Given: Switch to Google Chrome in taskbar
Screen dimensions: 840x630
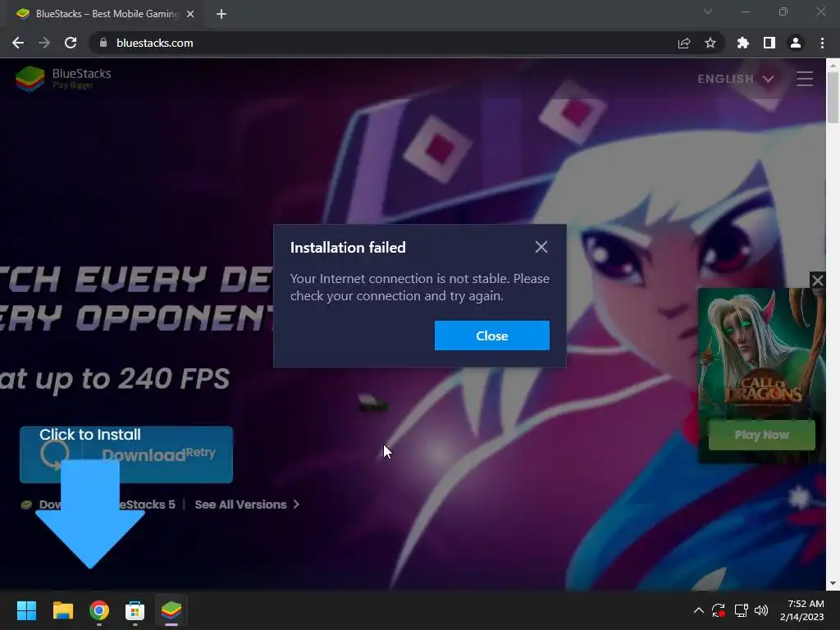Looking at the screenshot, I should tap(99, 610).
